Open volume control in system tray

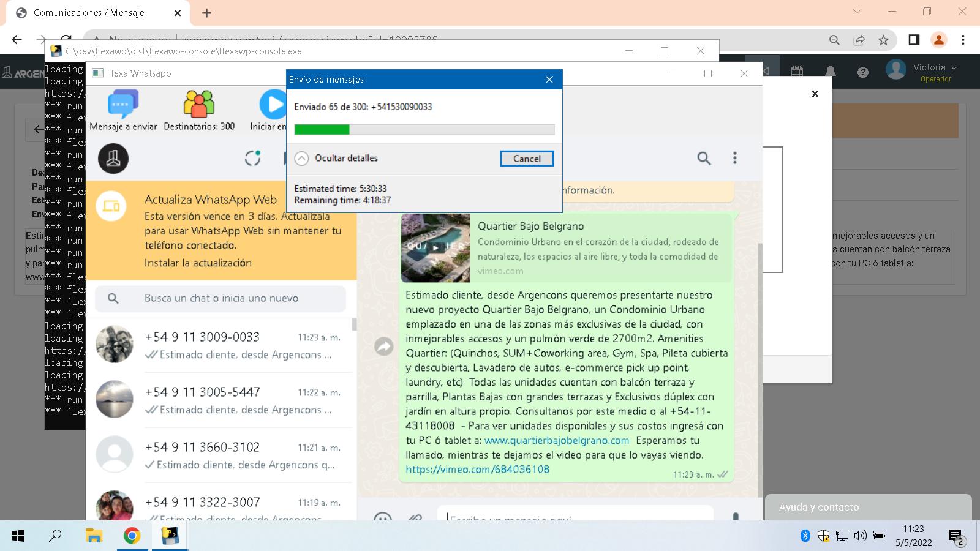click(860, 536)
